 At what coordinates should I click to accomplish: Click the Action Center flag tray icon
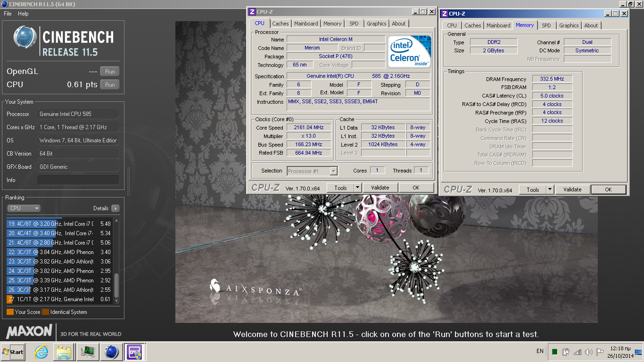pyautogui.click(x=600, y=352)
